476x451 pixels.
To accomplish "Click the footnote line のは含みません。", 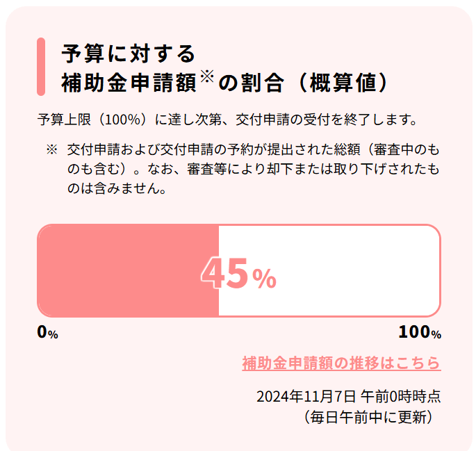I will pos(117,188).
